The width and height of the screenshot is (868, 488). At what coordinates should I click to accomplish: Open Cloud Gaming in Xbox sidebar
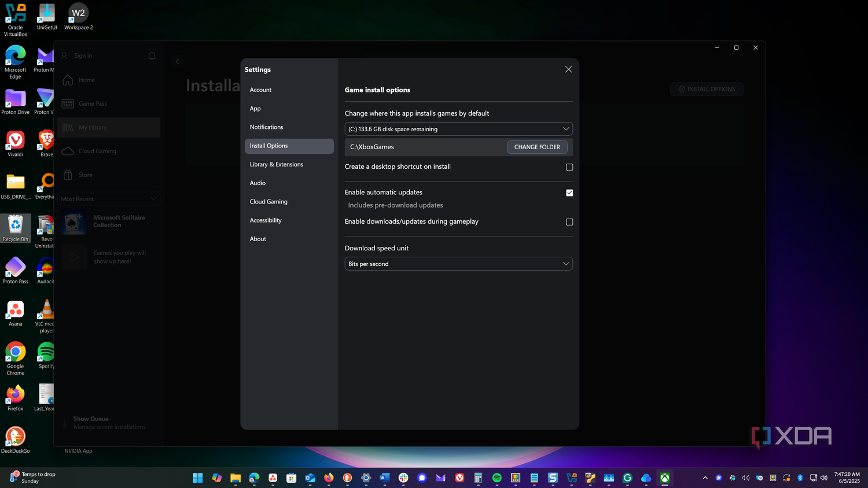tap(109, 151)
